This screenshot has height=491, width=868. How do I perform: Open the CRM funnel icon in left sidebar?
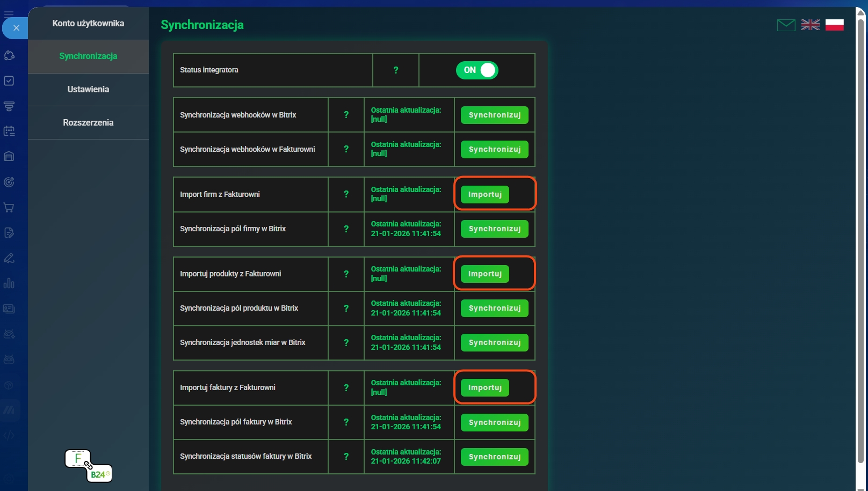coord(9,106)
